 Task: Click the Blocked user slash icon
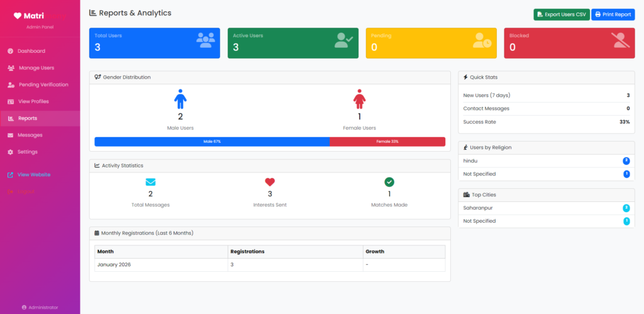[620, 41]
